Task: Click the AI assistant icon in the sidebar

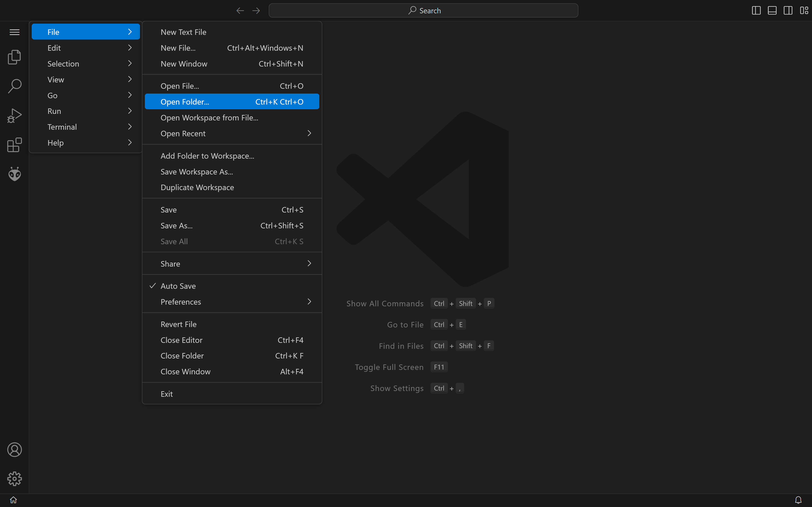Action: tap(14, 174)
